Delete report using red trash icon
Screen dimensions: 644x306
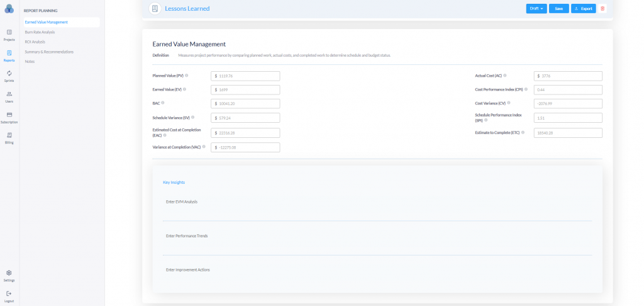tap(602, 9)
